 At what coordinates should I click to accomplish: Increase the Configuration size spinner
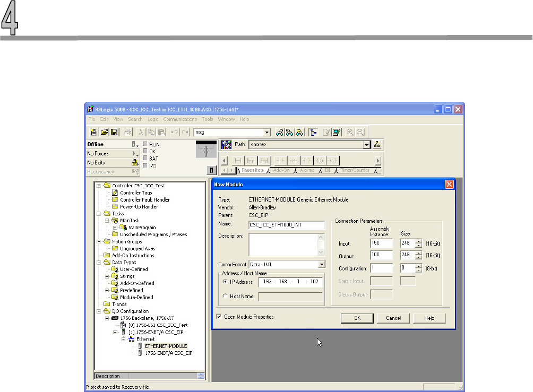click(x=418, y=266)
